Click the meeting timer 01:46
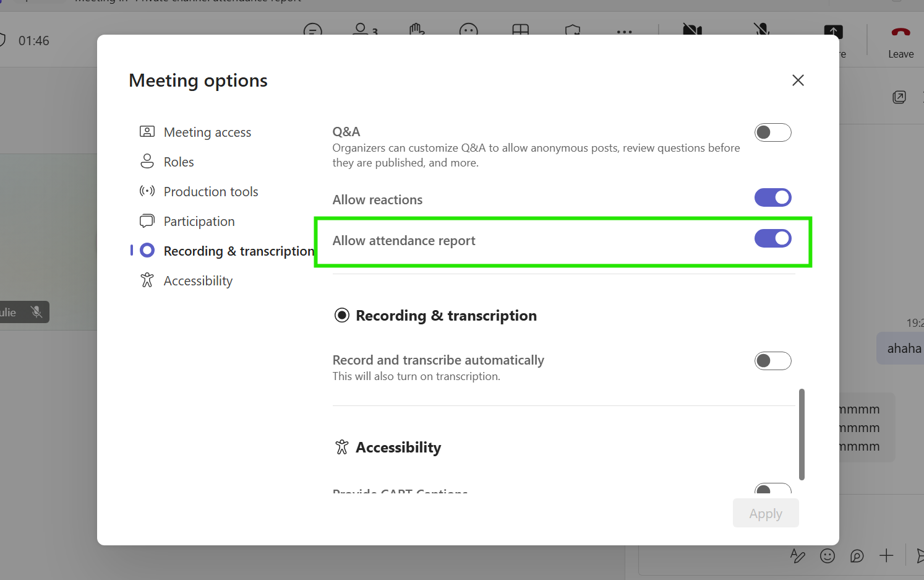Viewport: 924px width, 580px height. [33, 41]
